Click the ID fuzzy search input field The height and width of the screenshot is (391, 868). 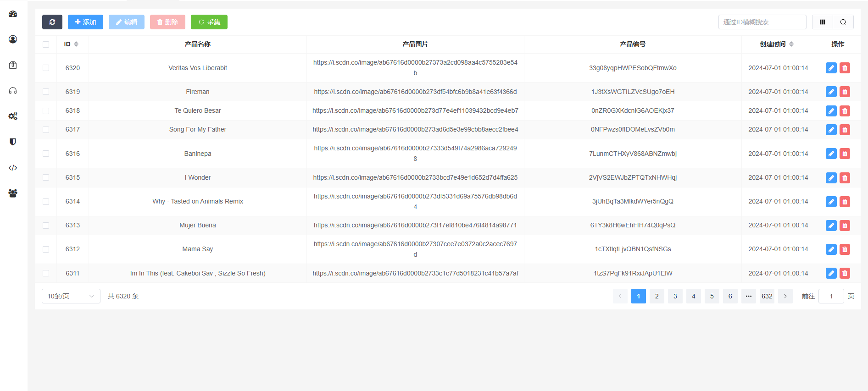(x=762, y=22)
